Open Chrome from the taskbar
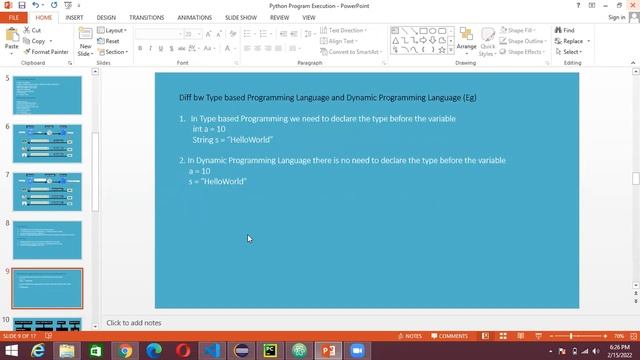Image resolution: width=640 pixels, height=360 pixels. pyautogui.click(x=125, y=351)
